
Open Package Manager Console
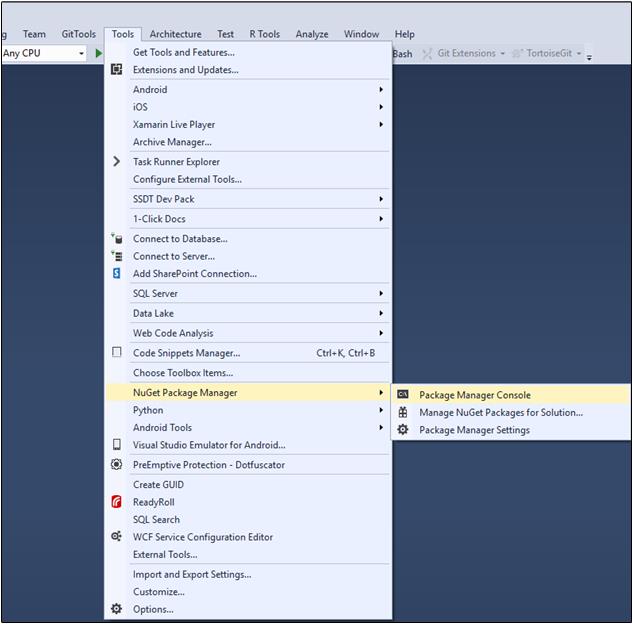[x=511, y=394]
